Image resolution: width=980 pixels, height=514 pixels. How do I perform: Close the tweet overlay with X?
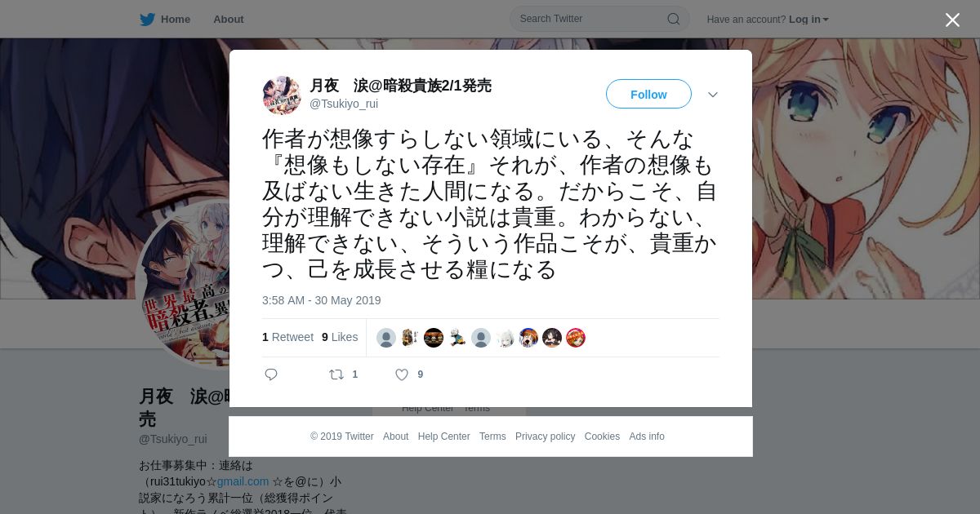952,20
